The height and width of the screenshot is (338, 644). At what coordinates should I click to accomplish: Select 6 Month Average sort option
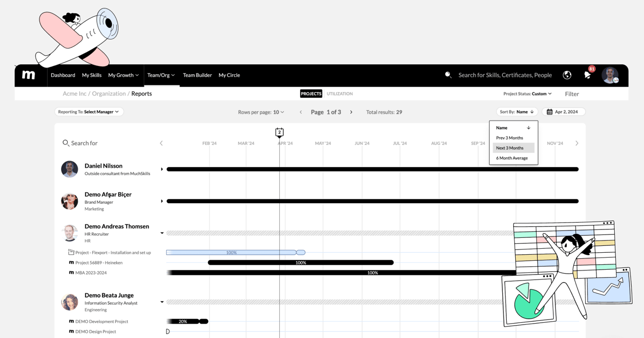tap(513, 158)
